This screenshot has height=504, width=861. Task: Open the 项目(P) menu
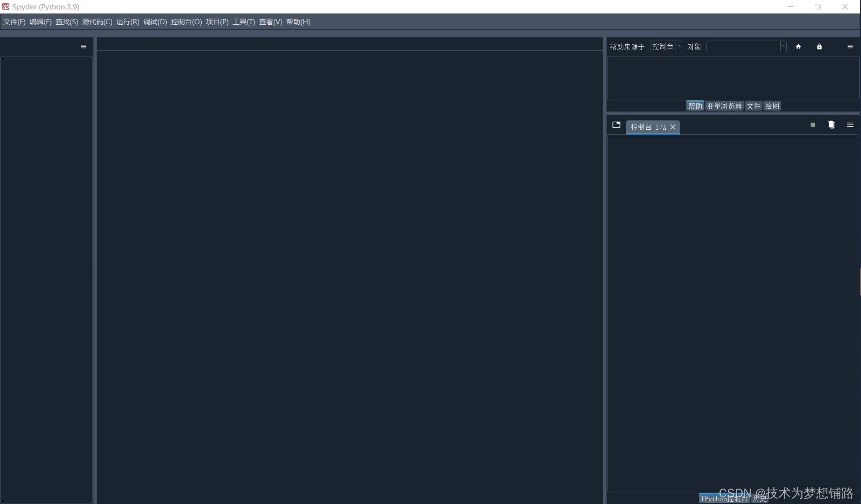pos(217,22)
